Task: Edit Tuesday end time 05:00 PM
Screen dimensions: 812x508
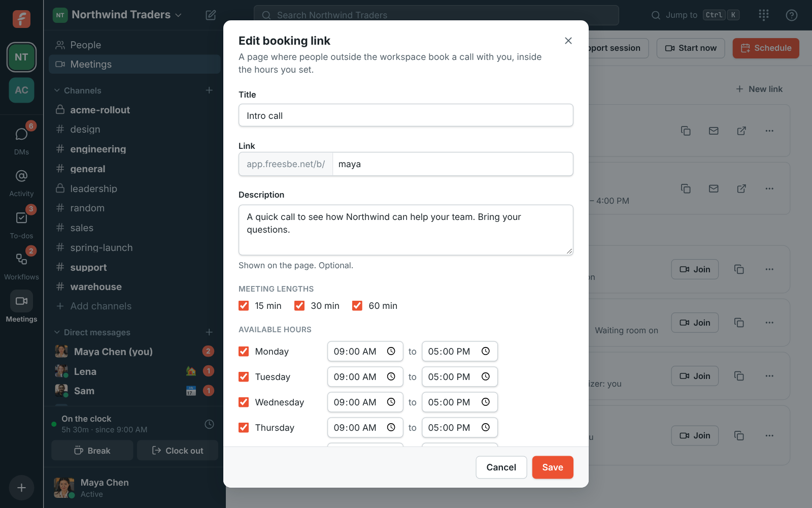Action: (x=460, y=376)
